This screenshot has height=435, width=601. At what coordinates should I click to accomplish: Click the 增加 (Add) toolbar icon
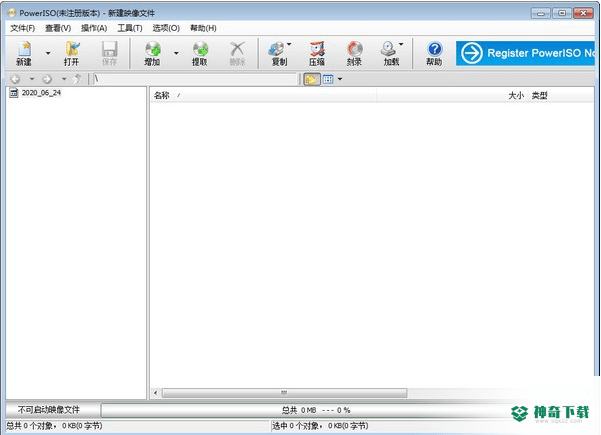pyautogui.click(x=152, y=53)
